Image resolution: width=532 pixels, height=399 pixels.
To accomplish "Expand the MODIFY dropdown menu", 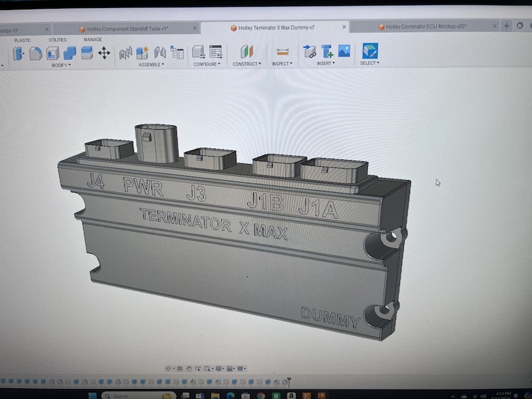I will (x=61, y=65).
